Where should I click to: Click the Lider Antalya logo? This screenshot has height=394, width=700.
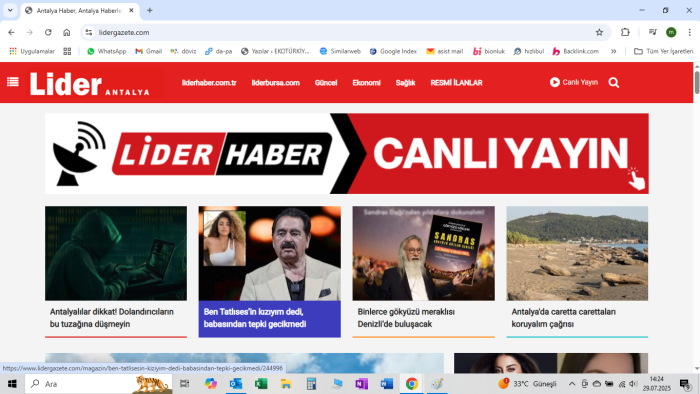(90, 84)
